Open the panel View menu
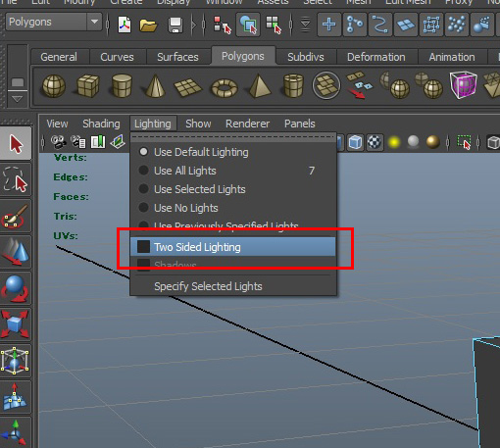Screen dimensions: 500x448 click(57, 124)
